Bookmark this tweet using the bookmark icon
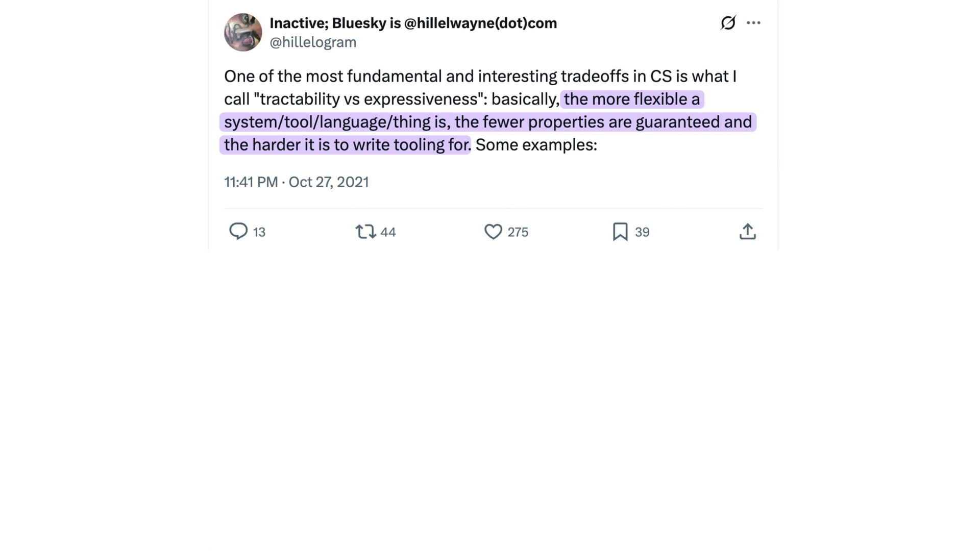The width and height of the screenshot is (980, 551). pos(620,232)
